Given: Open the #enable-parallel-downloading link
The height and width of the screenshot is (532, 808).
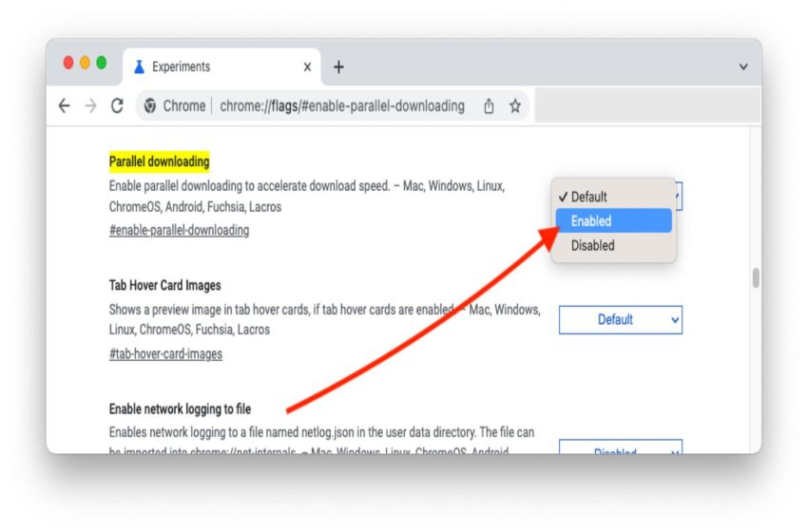Looking at the screenshot, I should [179, 231].
